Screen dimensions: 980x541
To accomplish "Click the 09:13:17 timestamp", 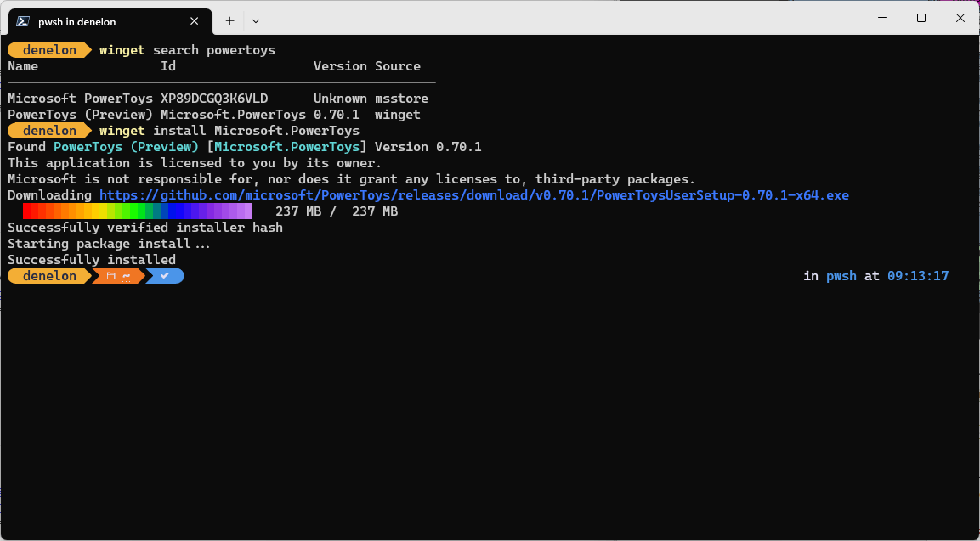I will tap(917, 275).
